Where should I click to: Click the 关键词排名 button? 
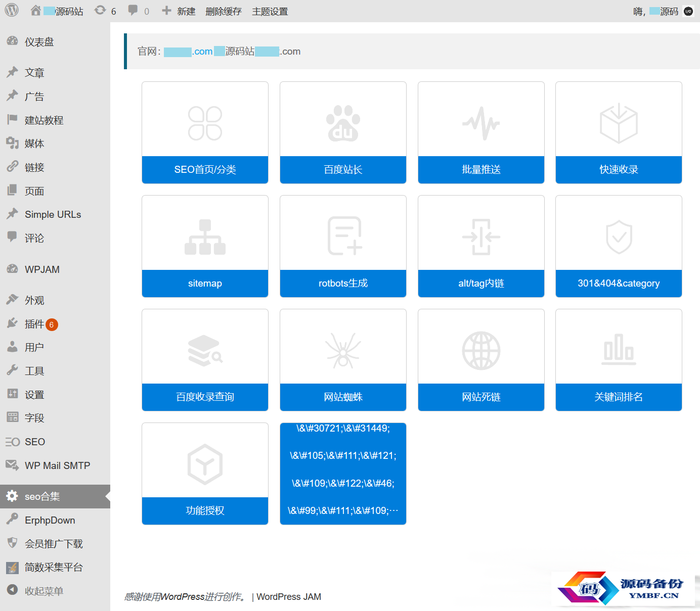point(619,397)
